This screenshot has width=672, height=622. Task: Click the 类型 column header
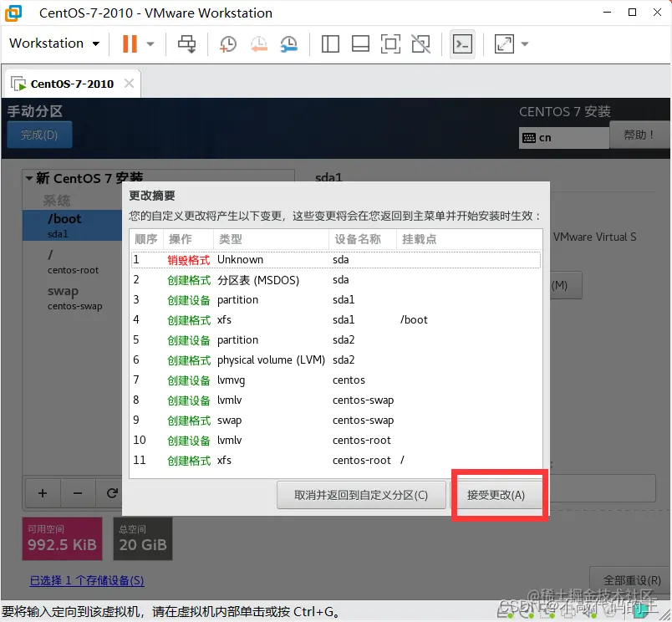pos(271,239)
